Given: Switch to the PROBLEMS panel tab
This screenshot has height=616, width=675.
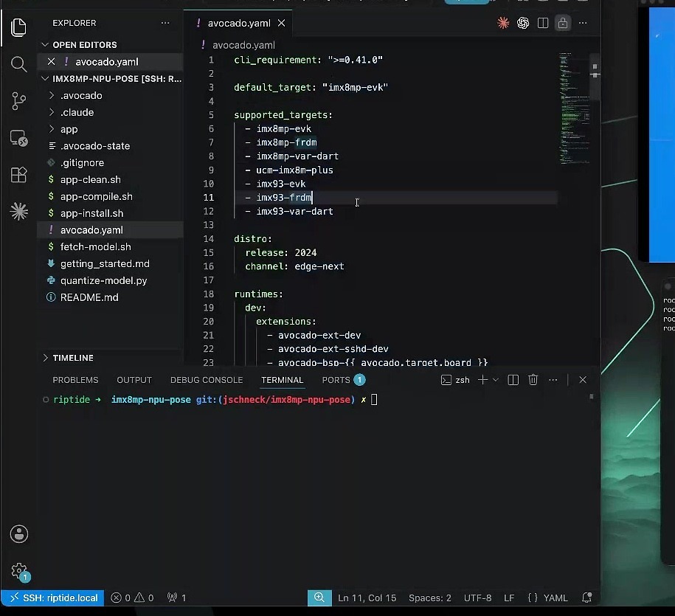Looking at the screenshot, I should click(75, 380).
